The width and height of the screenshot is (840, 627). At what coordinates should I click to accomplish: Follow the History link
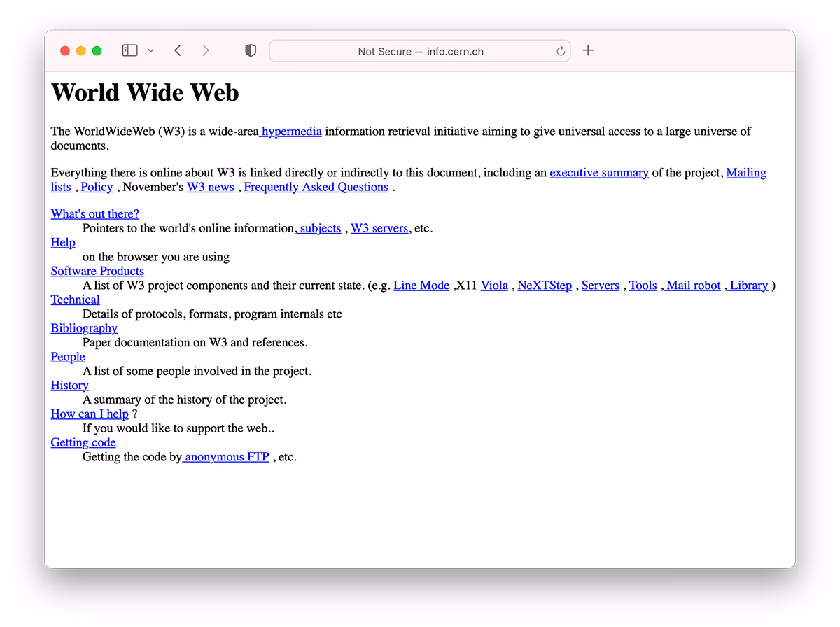(70, 386)
